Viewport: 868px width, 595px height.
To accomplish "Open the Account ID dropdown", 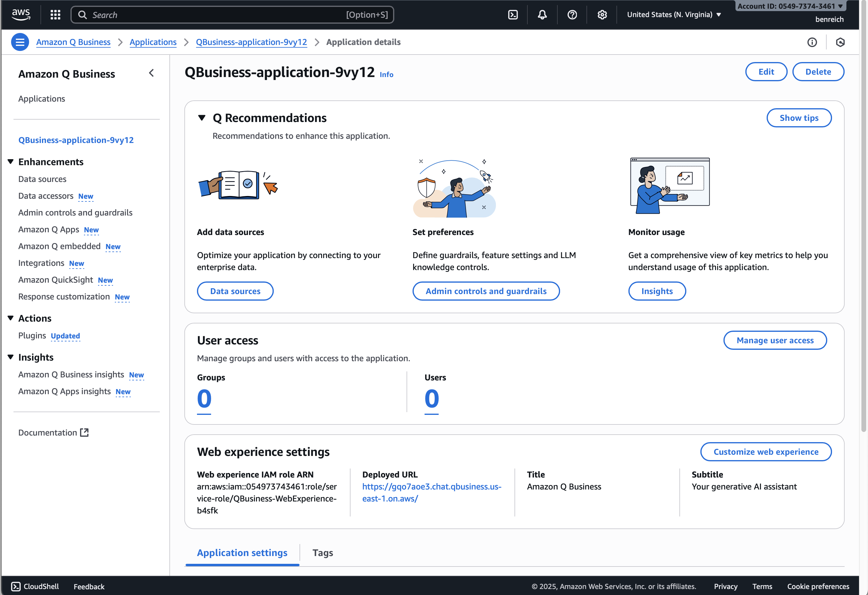I will pos(790,6).
